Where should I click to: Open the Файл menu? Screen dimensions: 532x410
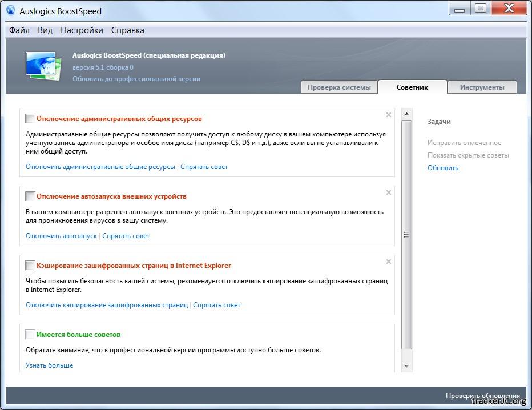(x=19, y=30)
